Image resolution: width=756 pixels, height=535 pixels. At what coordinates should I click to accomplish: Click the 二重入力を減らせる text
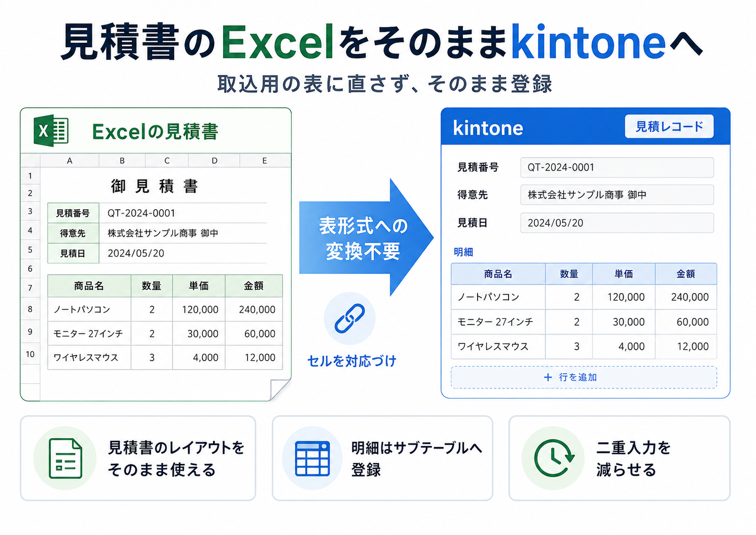(x=634, y=458)
